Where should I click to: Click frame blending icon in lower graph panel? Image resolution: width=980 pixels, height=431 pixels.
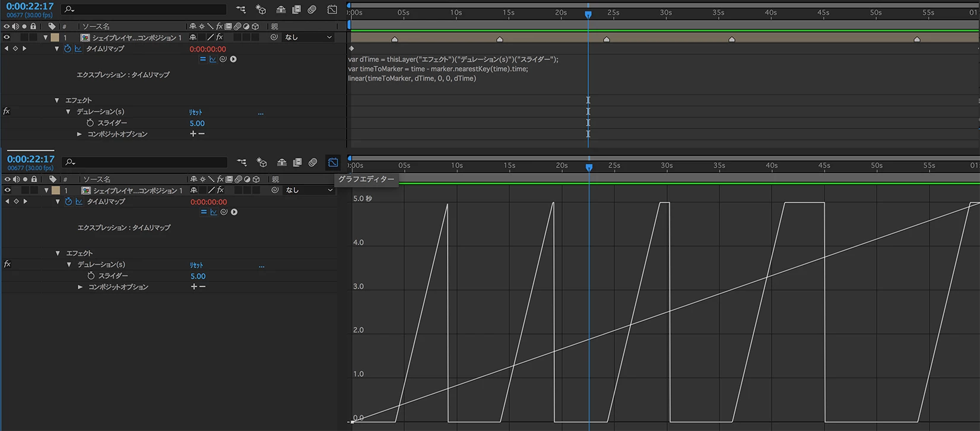(x=297, y=162)
